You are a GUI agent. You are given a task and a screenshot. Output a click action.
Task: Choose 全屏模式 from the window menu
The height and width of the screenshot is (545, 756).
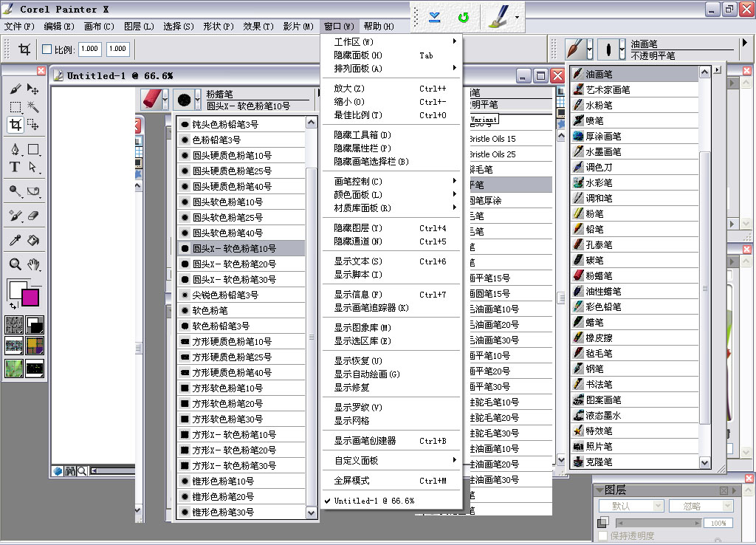[391, 481]
